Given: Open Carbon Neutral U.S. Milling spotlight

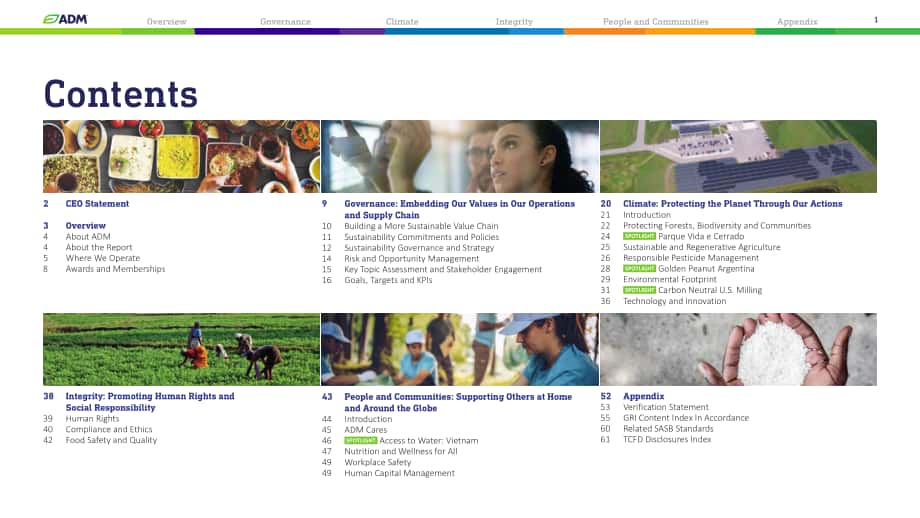Looking at the screenshot, I should coord(710,290).
